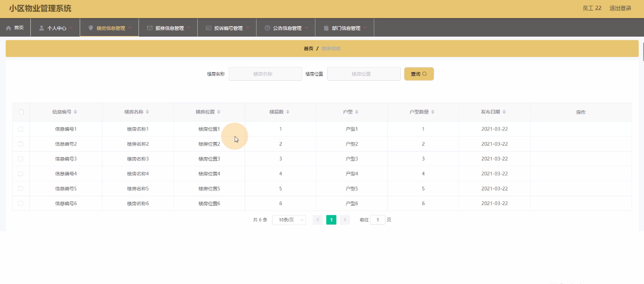
Task: Click the person icon for 个人中心
Action: pyautogui.click(x=42, y=28)
